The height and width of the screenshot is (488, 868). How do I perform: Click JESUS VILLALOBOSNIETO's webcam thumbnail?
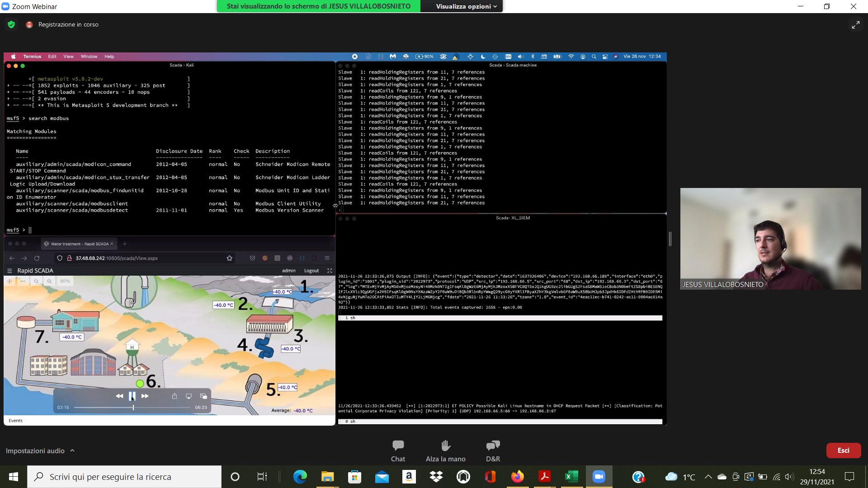[x=770, y=239]
